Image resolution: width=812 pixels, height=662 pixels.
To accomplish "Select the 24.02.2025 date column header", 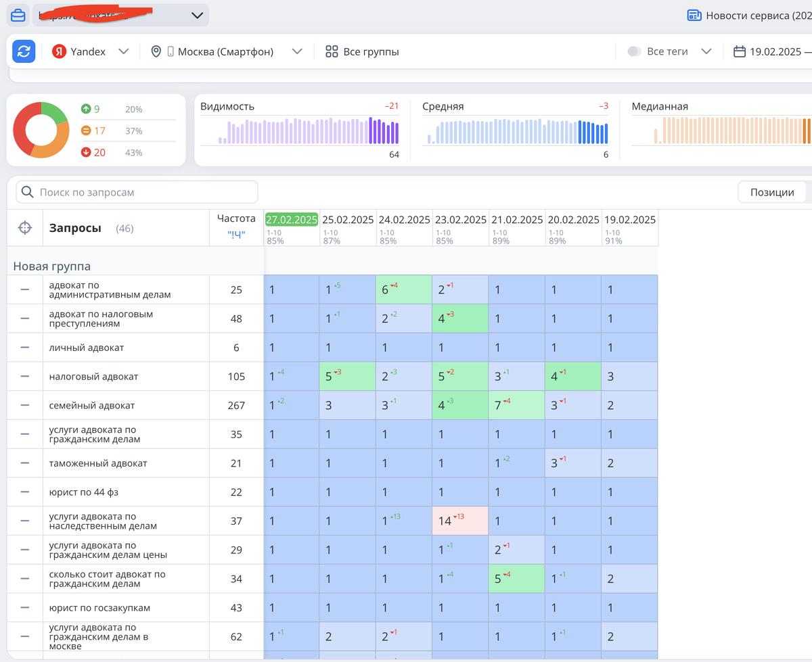I will pyautogui.click(x=404, y=220).
